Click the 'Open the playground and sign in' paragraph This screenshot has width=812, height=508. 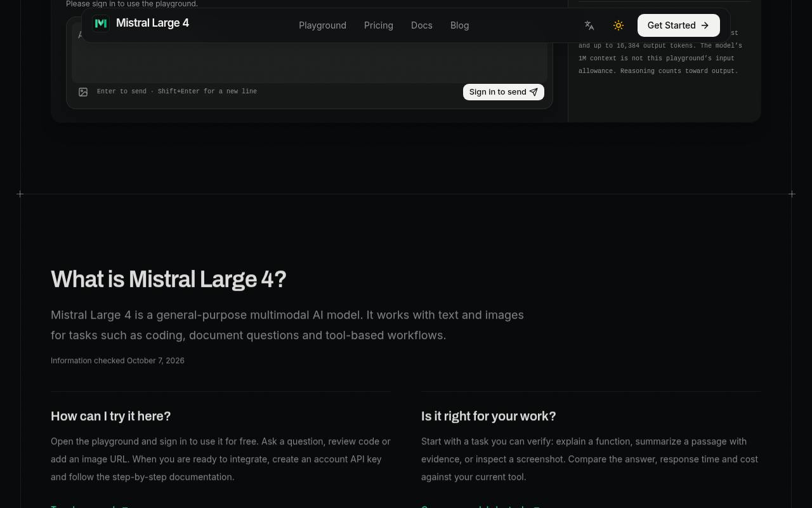click(x=221, y=459)
